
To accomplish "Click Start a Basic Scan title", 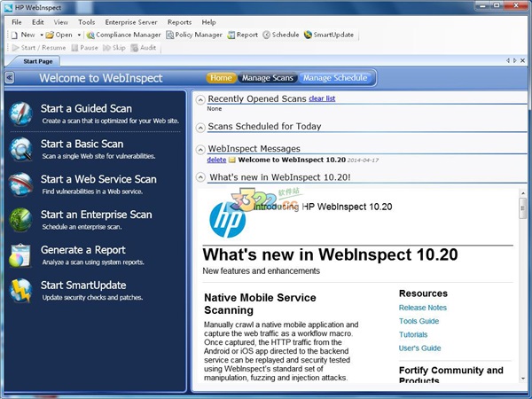I will click(82, 144).
